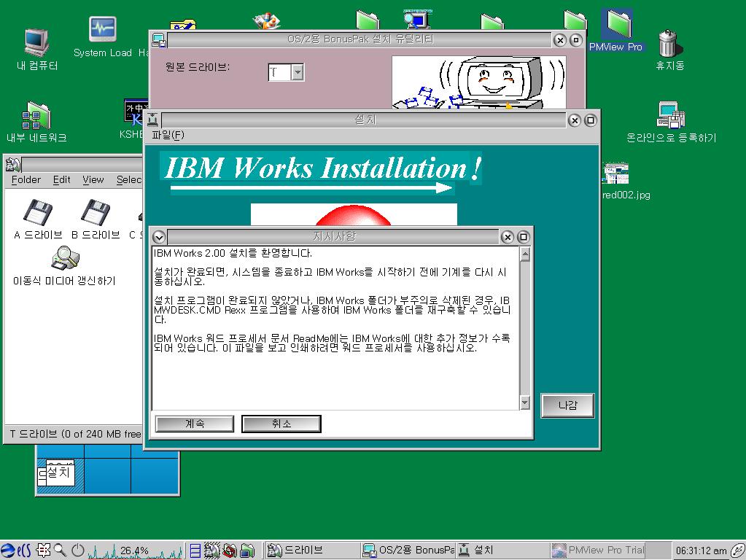Switch to 설치 taskbar window button
The image size is (746, 560).
[x=503, y=551]
